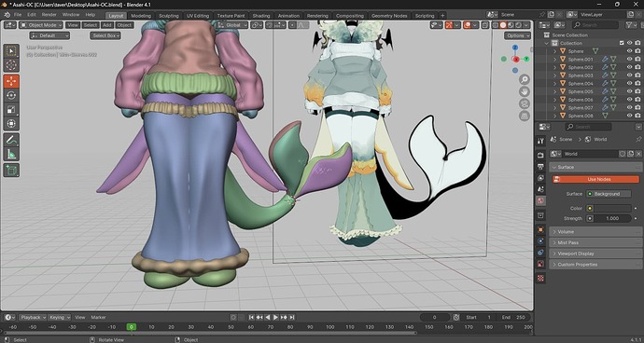
Task: Hide Sphere.003 with its eye icon
Action: tap(629, 75)
